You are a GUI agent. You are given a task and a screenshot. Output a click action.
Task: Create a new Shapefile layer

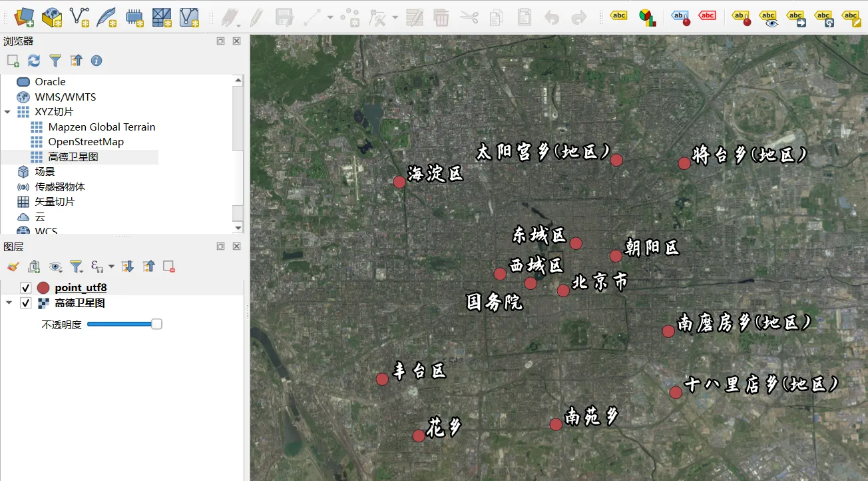(79, 17)
